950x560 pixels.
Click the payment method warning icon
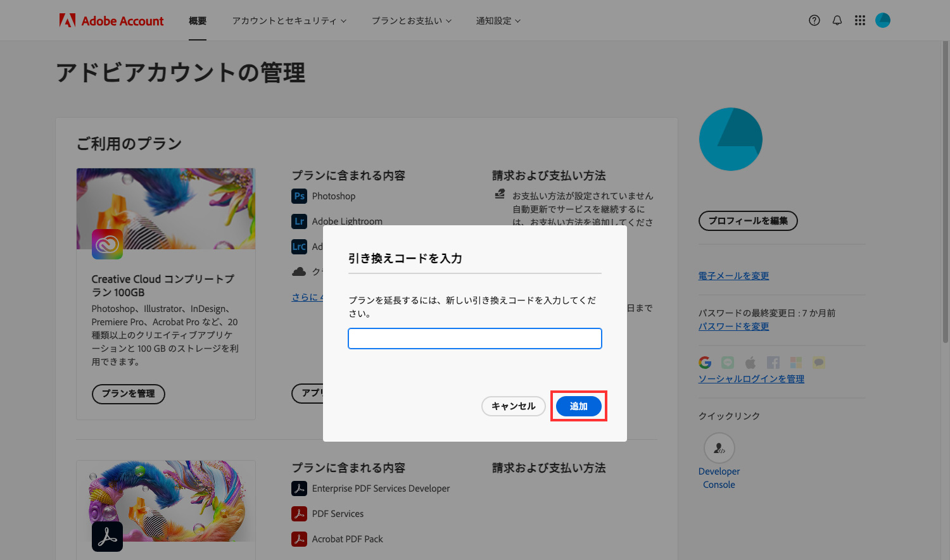click(500, 194)
